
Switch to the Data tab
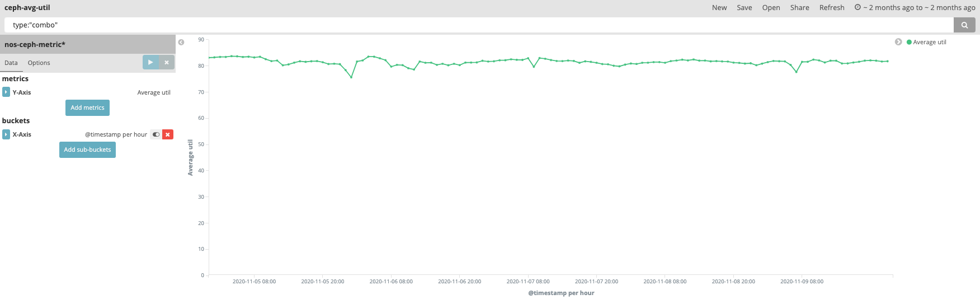[11, 63]
